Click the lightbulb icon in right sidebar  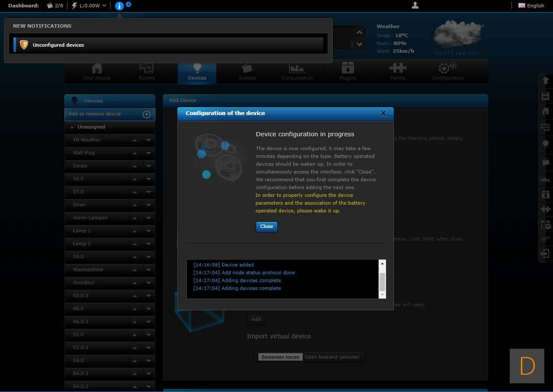[x=545, y=144]
